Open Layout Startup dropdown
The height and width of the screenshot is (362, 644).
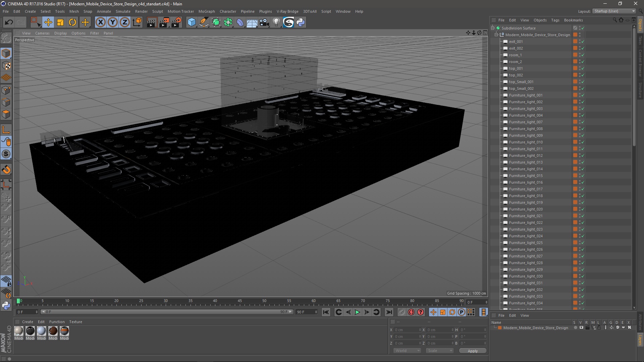[614, 11]
